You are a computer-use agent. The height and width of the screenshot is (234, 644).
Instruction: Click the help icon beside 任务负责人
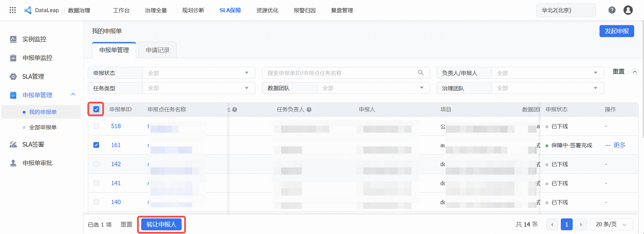click(309, 110)
